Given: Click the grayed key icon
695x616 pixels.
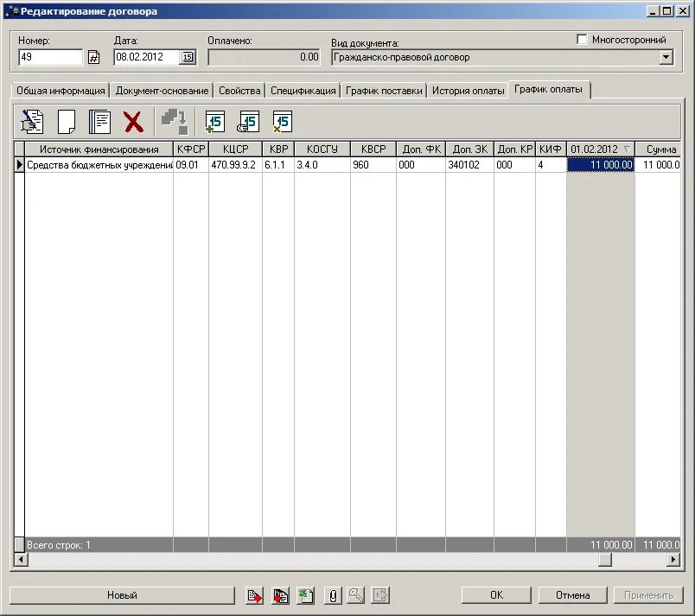Looking at the screenshot, I should [355, 595].
